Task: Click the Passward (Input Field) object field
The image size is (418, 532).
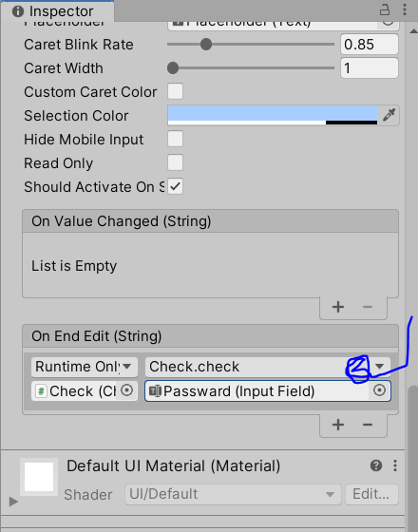Action: coord(268,390)
